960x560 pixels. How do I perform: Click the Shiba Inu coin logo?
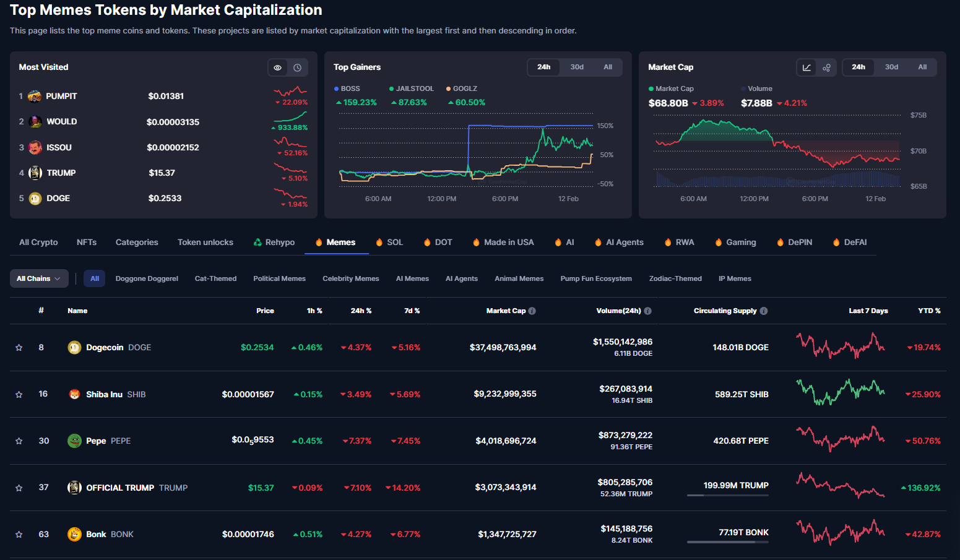[74, 394]
